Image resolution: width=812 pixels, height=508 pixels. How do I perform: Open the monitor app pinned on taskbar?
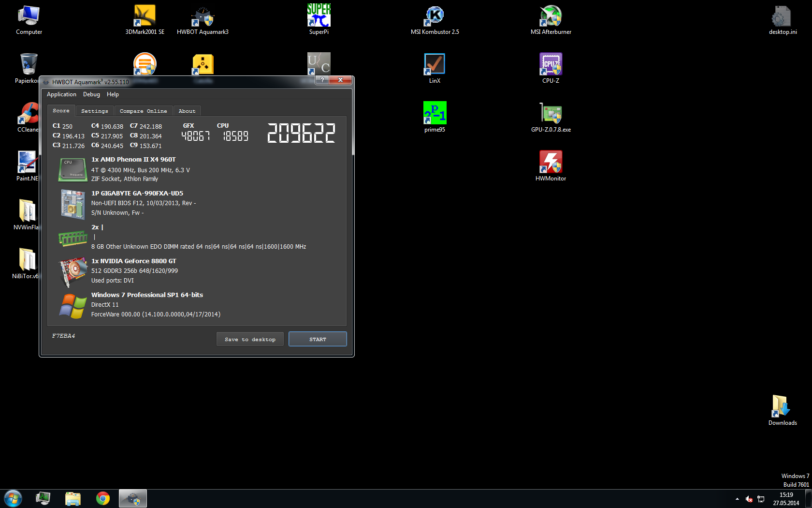43,498
